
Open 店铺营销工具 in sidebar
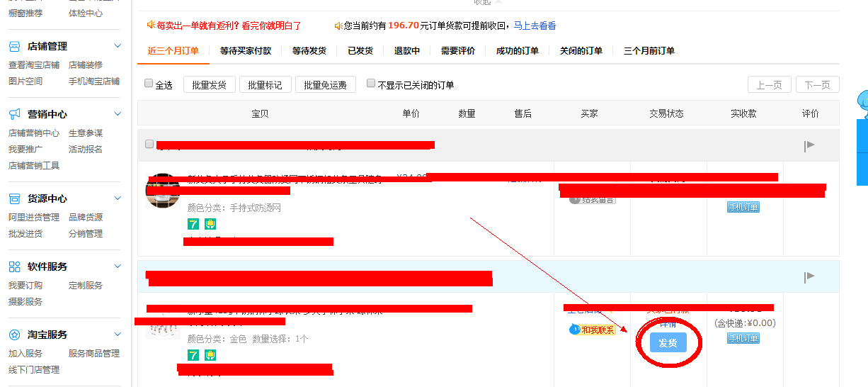pos(34,166)
